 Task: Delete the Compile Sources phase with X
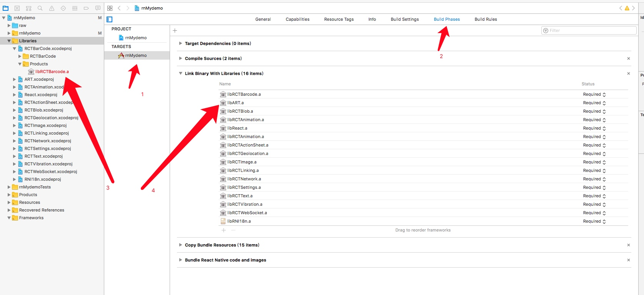point(629,58)
